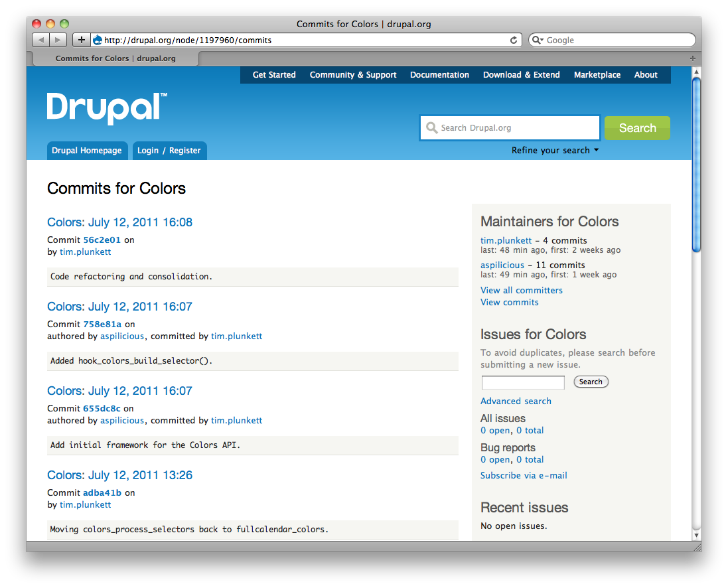The width and height of the screenshot is (728, 588).
Task: Select the Login / Register tab
Action: [169, 151]
